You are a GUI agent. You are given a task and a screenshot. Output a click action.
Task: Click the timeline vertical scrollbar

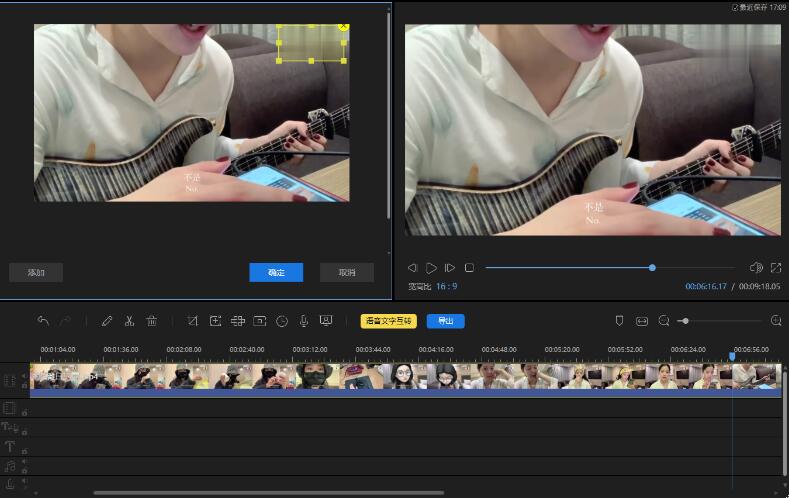(786, 423)
